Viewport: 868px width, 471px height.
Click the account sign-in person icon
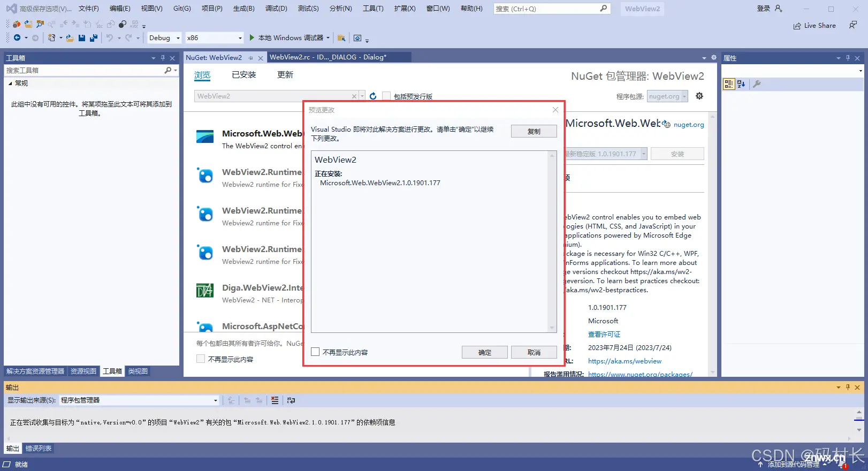tap(779, 9)
